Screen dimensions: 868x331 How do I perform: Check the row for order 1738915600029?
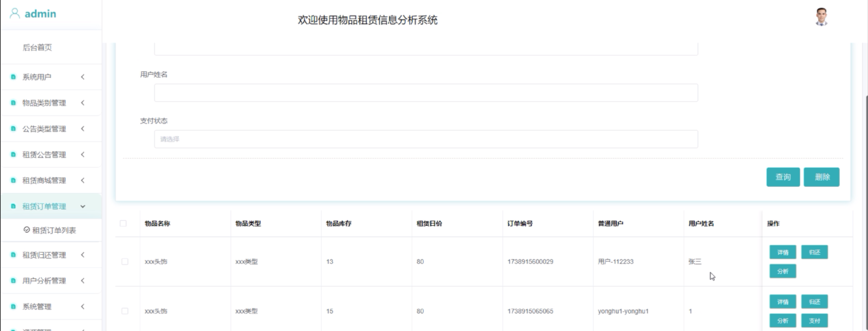125,262
